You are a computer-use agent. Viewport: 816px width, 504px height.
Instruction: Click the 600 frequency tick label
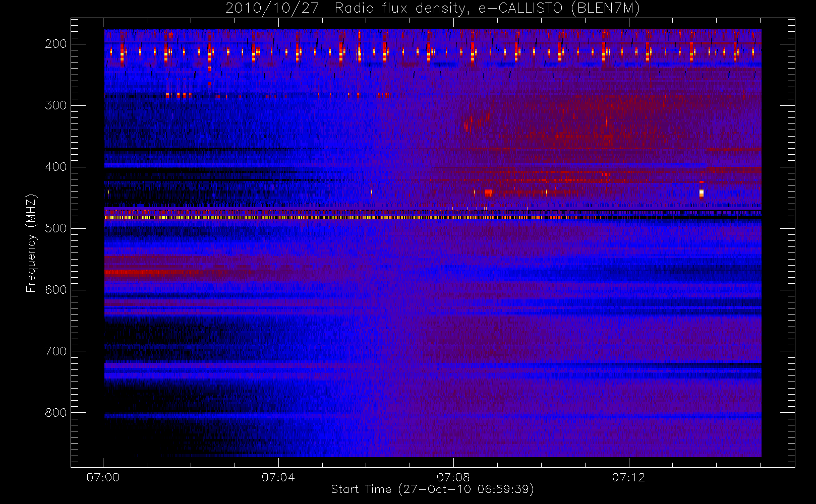[55, 290]
